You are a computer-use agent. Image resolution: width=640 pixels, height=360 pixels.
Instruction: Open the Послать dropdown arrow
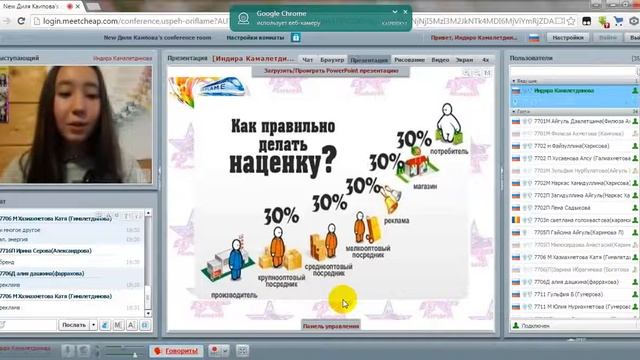coord(93,325)
